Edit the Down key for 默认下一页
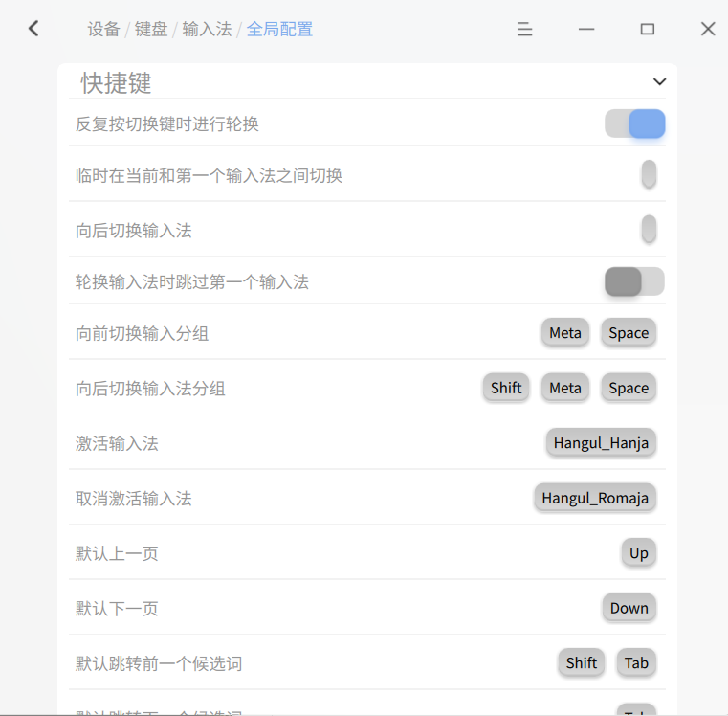The image size is (728, 716). 629,608
